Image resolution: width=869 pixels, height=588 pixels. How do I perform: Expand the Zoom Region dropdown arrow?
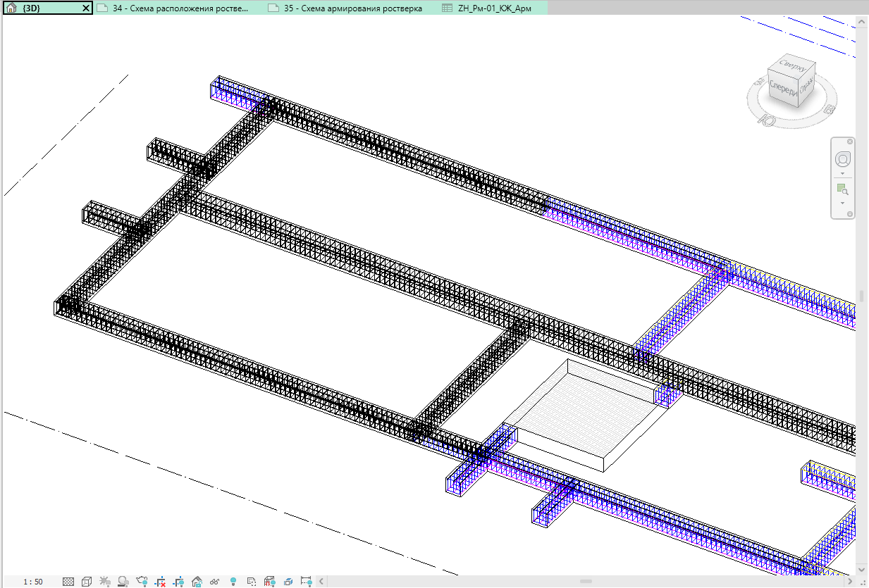pyautogui.click(x=842, y=203)
